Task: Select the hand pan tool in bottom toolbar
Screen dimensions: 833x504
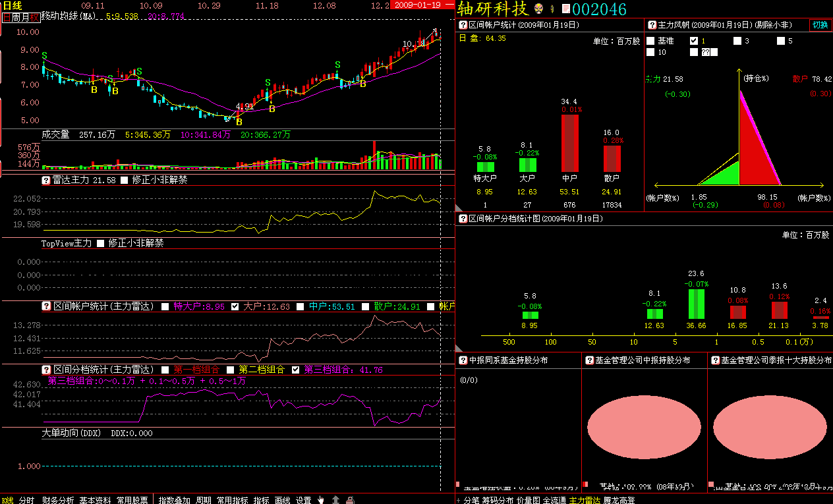Action: [x=321, y=499]
